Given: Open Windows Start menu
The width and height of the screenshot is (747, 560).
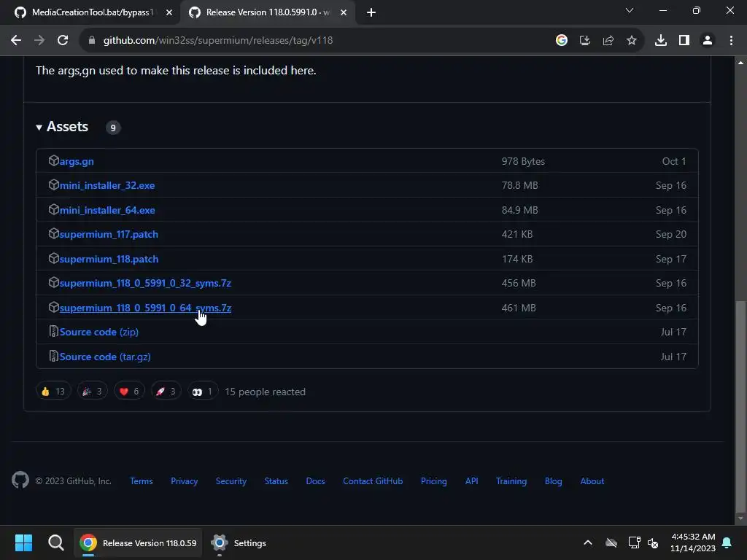Looking at the screenshot, I should pyautogui.click(x=23, y=542).
